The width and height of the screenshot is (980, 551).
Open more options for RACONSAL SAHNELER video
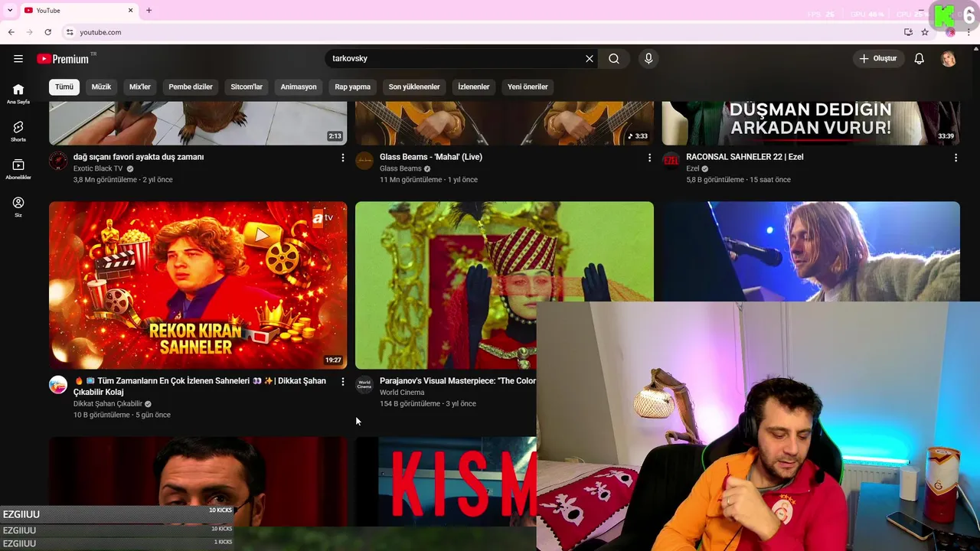(x=955, y=158)
